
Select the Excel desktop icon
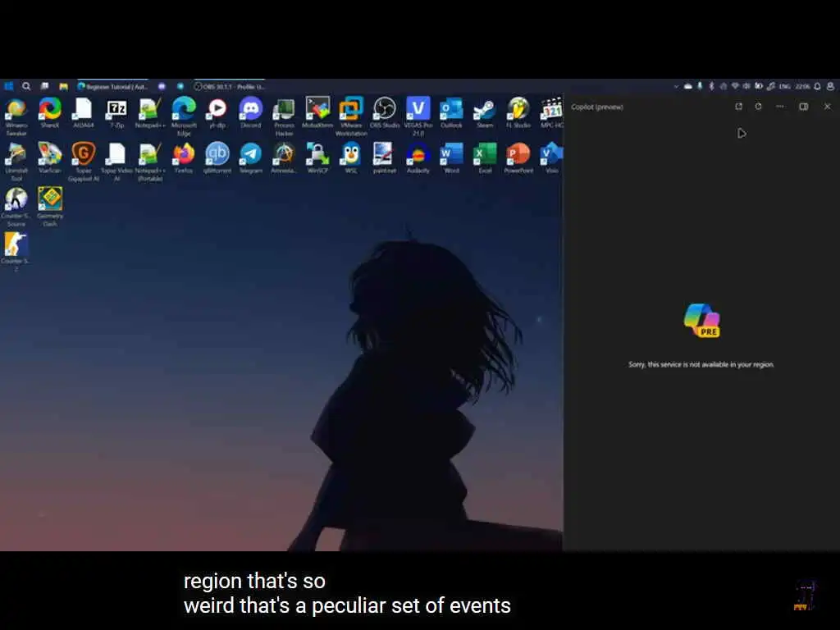tap(485, 158)
